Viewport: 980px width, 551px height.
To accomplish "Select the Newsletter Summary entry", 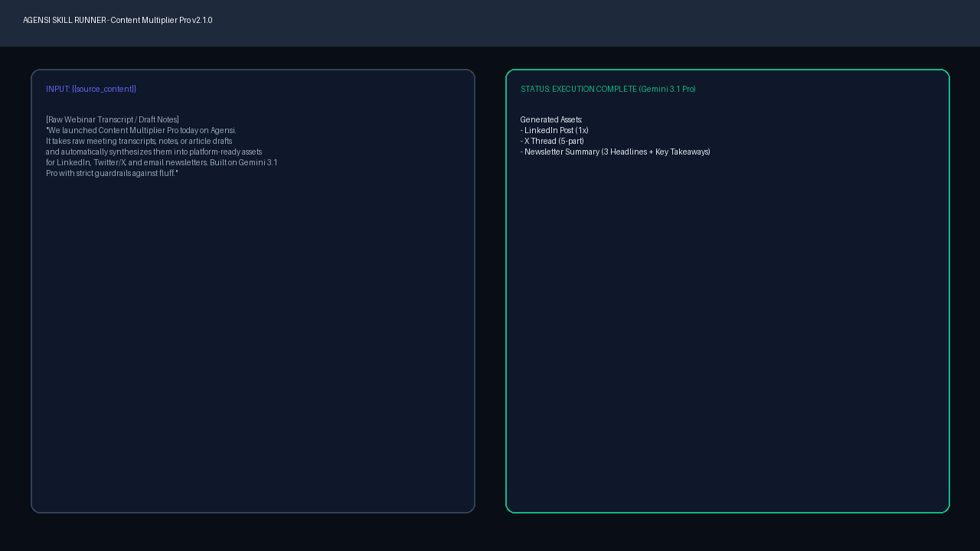I will coord(616,152).
